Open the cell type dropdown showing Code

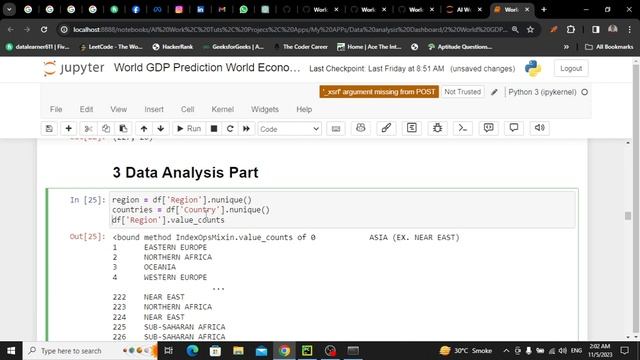pyautogui.click(x=289, y=129)
